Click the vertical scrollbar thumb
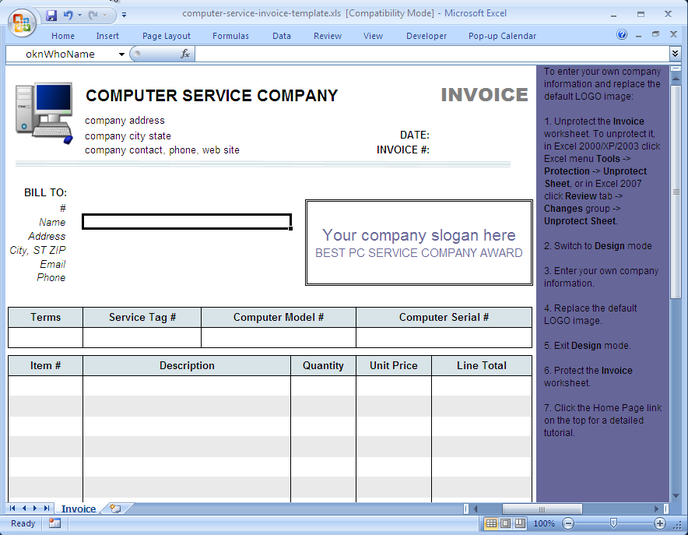 click(x=676, y=192)
